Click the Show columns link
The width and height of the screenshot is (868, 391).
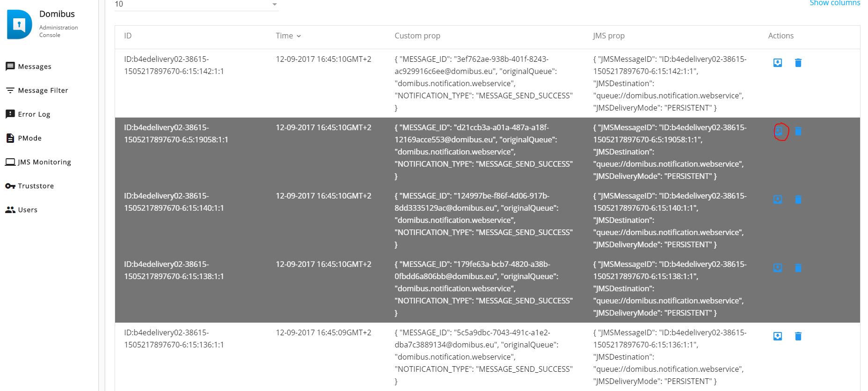pyautogui.click(x=835, y=3)
